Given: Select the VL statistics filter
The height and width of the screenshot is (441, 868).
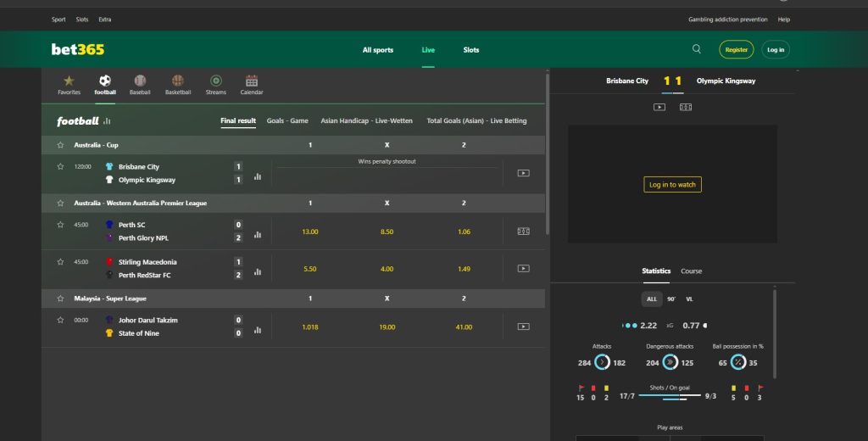Looking at the screenshot, I should pos(689,299).
